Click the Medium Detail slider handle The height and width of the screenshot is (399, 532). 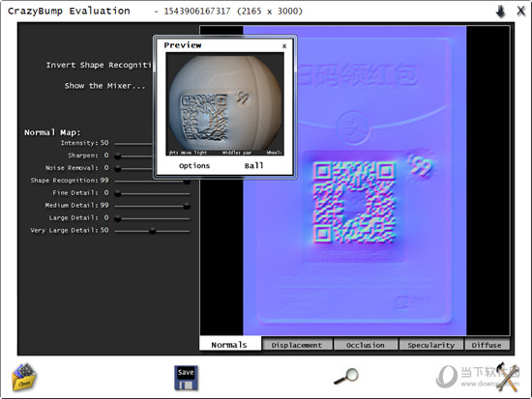pyautogui.click(x=187, y=206)
